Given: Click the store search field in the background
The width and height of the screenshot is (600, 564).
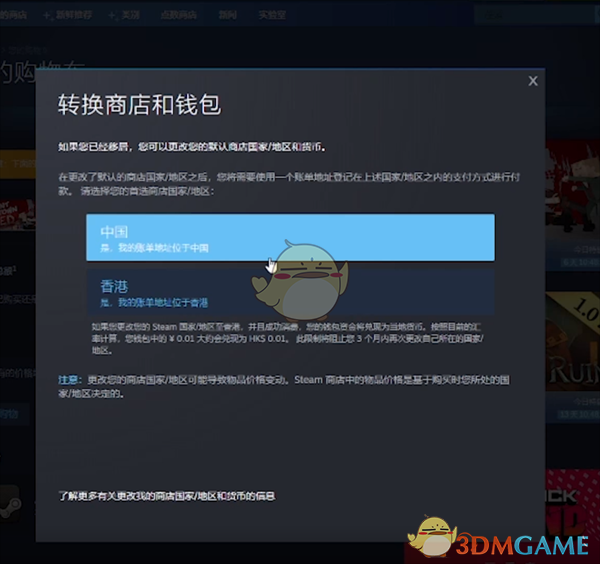Looking at the screenshot, I should (x=536, y=15).
